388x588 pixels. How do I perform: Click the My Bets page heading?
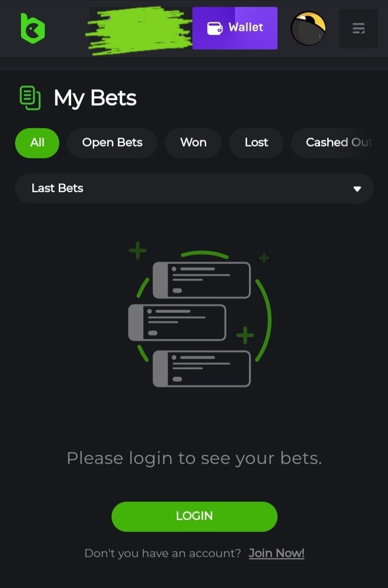[x=95, y=98]
